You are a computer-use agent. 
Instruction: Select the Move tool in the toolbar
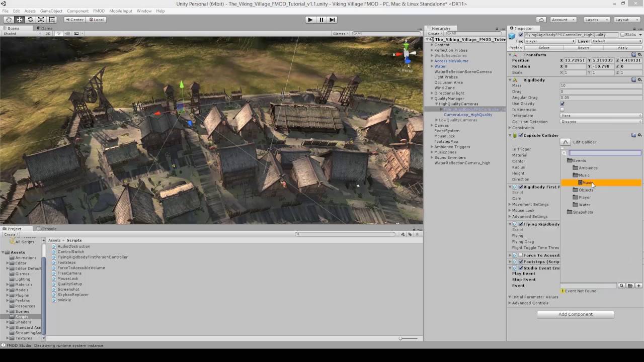coord(20,20)
